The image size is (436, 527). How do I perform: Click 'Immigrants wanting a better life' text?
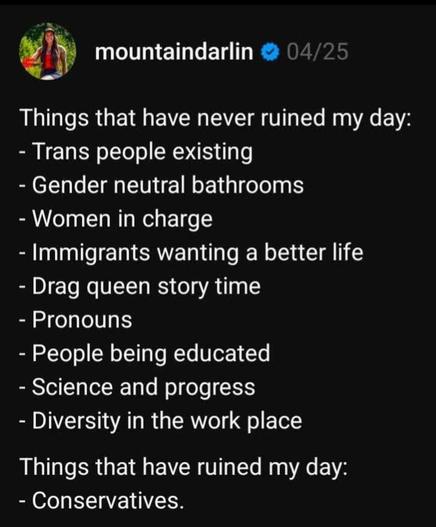point(198,252)
